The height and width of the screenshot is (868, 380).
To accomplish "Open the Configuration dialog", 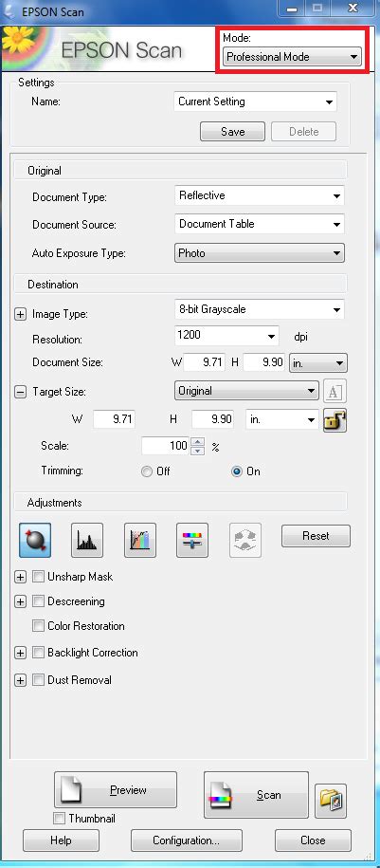I will click(187, 840).
